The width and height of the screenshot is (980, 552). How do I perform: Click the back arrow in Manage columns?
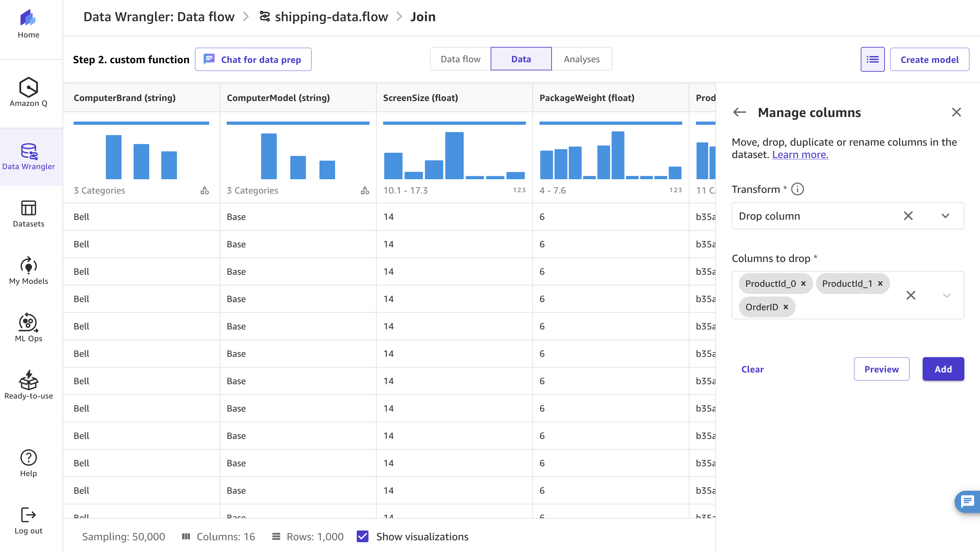click(740, 112)
